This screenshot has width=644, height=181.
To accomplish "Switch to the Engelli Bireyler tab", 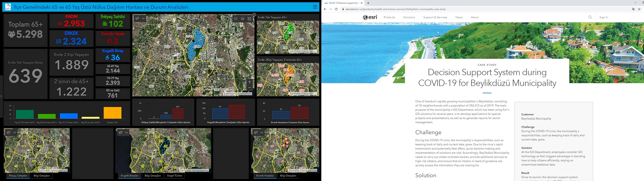I will click(130, 176).
